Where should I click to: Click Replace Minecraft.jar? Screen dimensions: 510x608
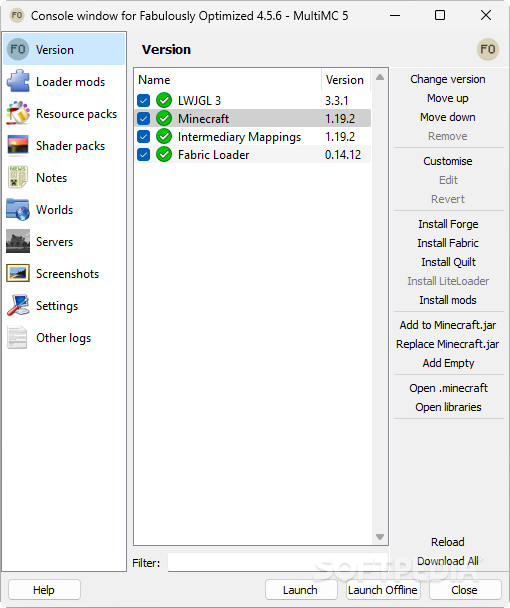[448, 344]
